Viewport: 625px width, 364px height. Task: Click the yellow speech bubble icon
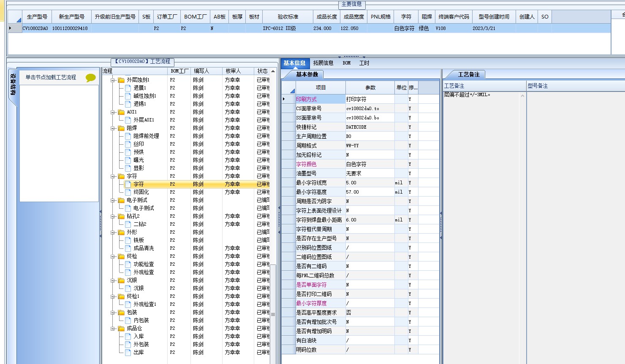click(x=91, y=78)
